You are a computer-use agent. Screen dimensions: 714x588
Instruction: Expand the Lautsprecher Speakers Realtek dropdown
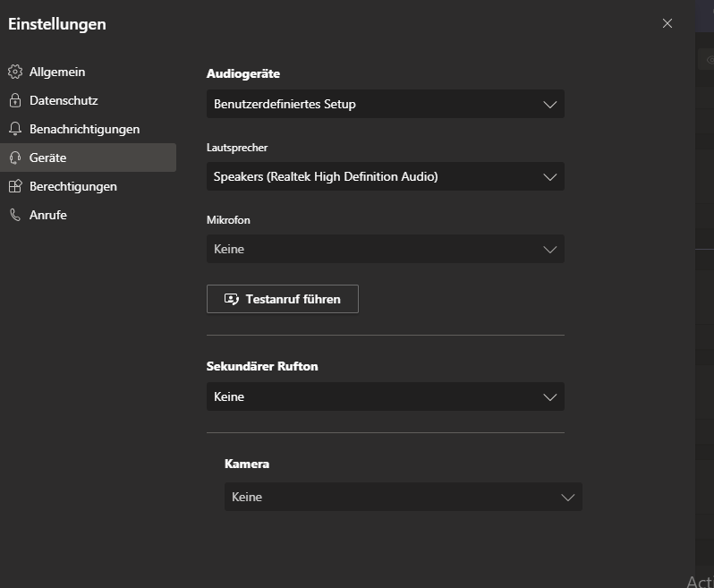[x=386, y=176]
